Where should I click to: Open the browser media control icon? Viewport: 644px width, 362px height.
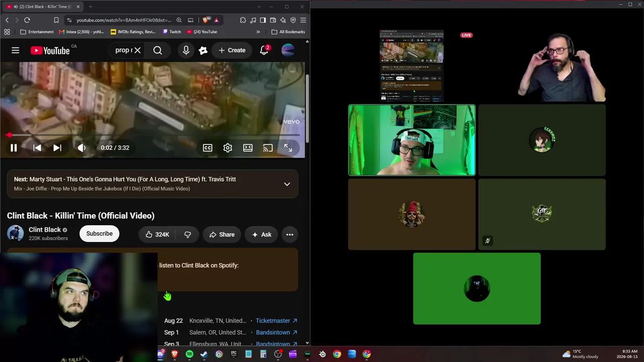[x=253, y=20]
